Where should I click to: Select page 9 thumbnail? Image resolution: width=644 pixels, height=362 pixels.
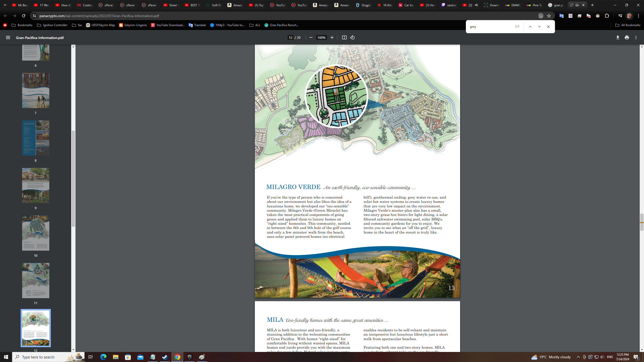(x=35, y=186)
